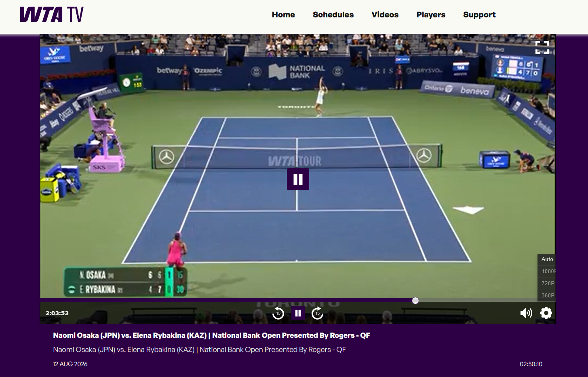Click the 2:03:53 elapsed time
This screenshot has height=377, width=588.
57,313
